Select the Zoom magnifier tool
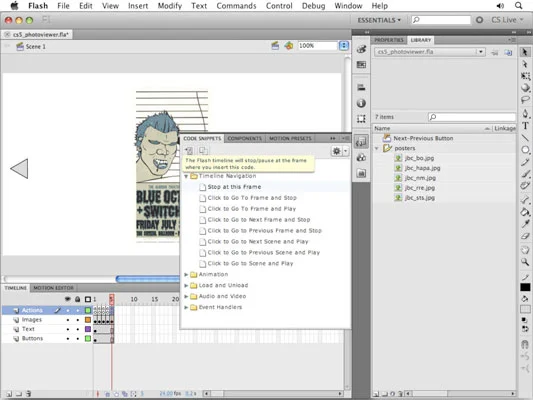The image size is (533, 400). tap(525, 262)
